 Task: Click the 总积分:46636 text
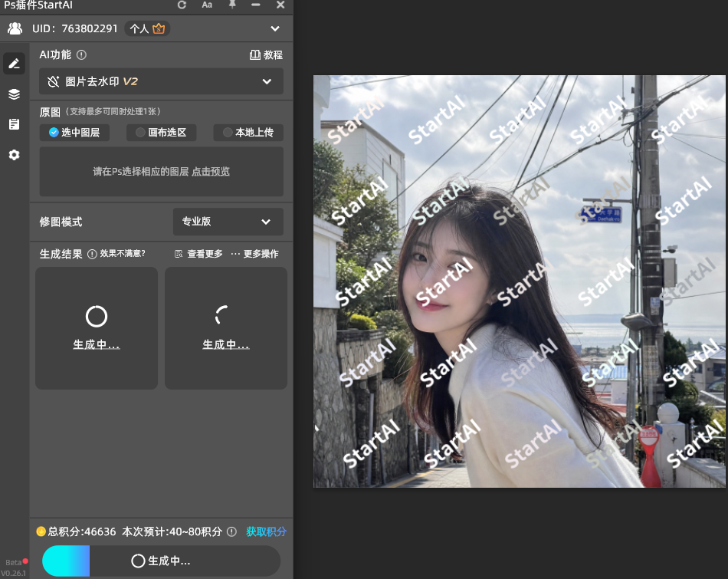(x=82, y=531)
